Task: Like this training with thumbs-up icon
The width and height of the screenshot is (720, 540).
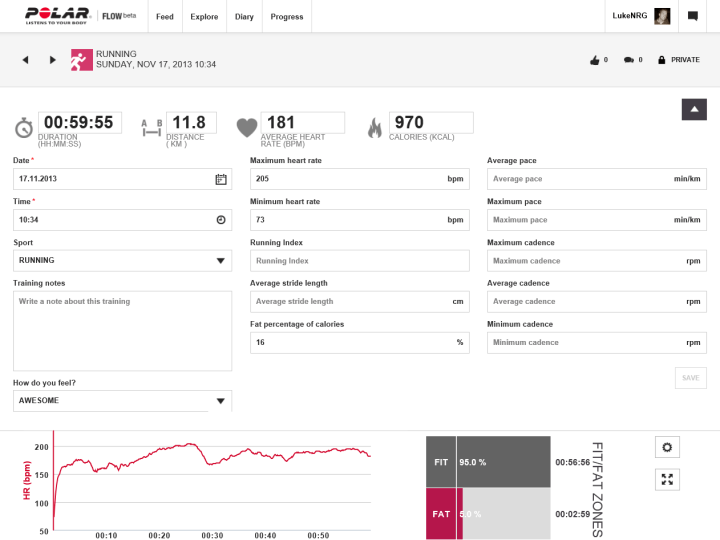Action: coord(595,60)
